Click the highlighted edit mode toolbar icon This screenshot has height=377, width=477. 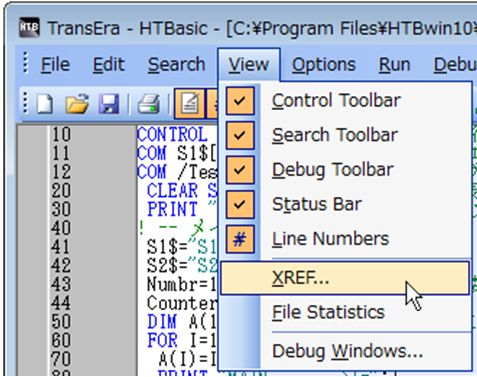189,103
